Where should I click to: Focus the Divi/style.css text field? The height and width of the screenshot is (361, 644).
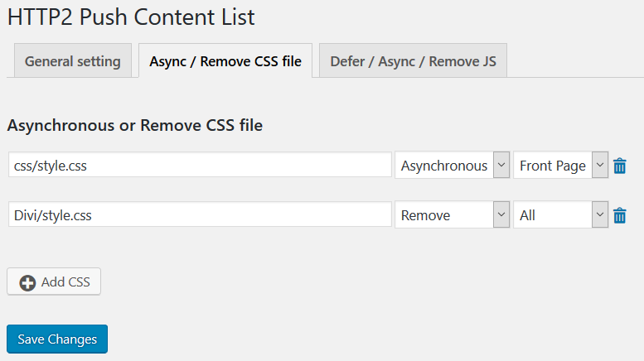point(199,215)
